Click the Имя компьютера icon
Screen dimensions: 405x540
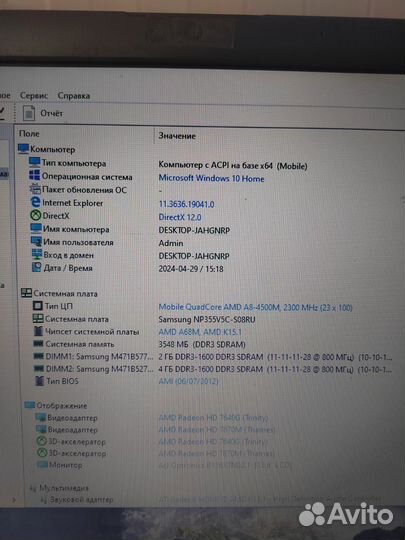pyautogui.click(x=36, y=228)
